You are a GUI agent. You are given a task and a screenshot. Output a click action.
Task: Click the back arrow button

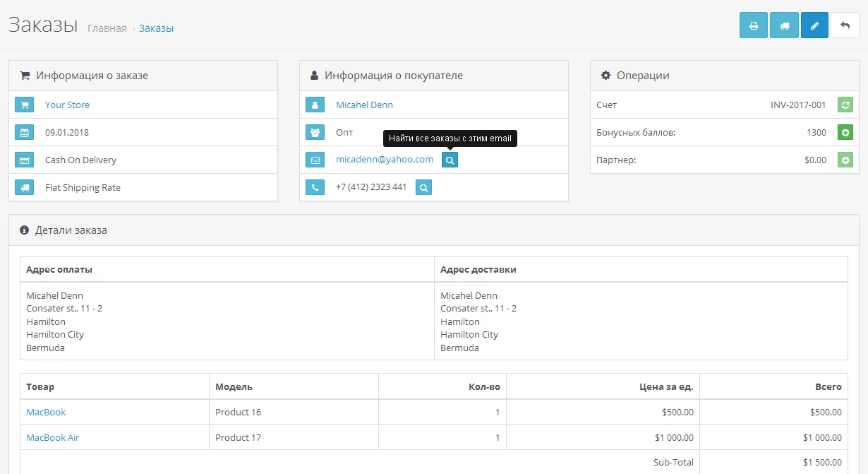845,25
